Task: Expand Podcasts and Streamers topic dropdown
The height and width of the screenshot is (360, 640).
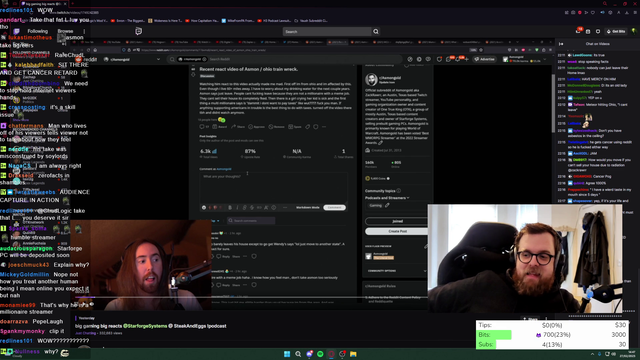Action: tap(387, 198)
